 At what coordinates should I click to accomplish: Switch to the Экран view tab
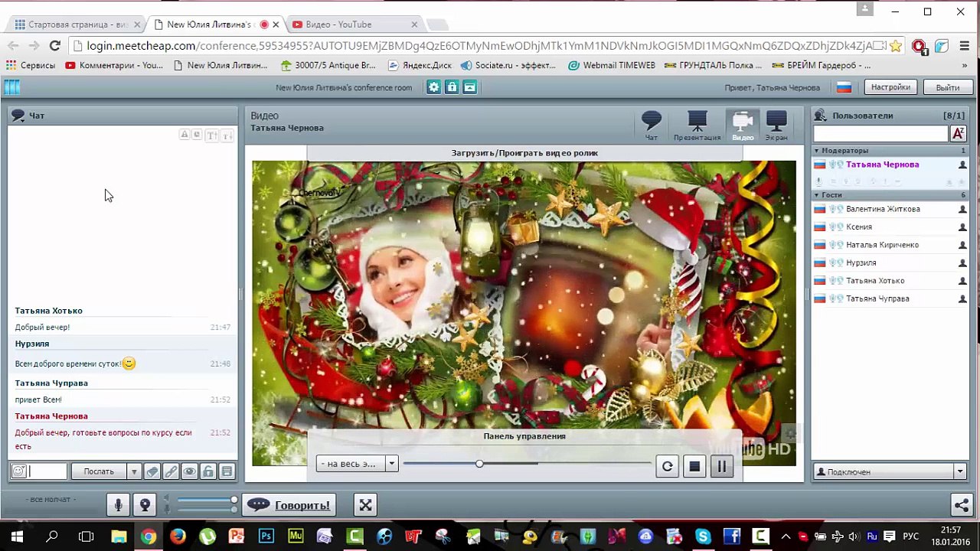tap(776, 126)
